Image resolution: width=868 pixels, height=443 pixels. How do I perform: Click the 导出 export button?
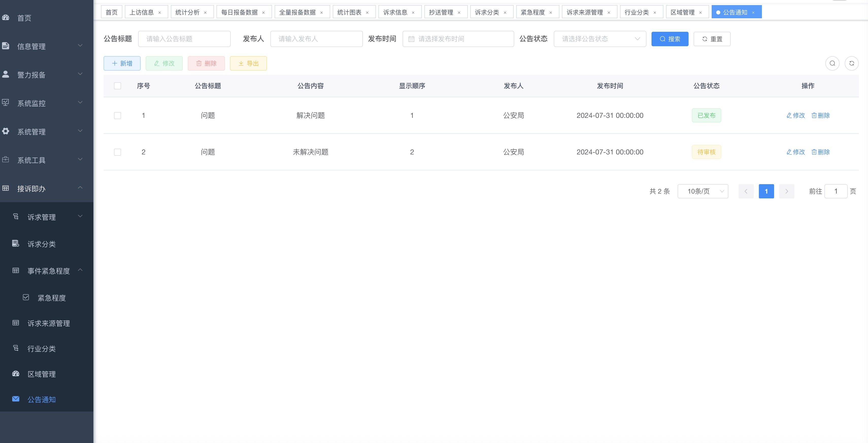(248, 64)
